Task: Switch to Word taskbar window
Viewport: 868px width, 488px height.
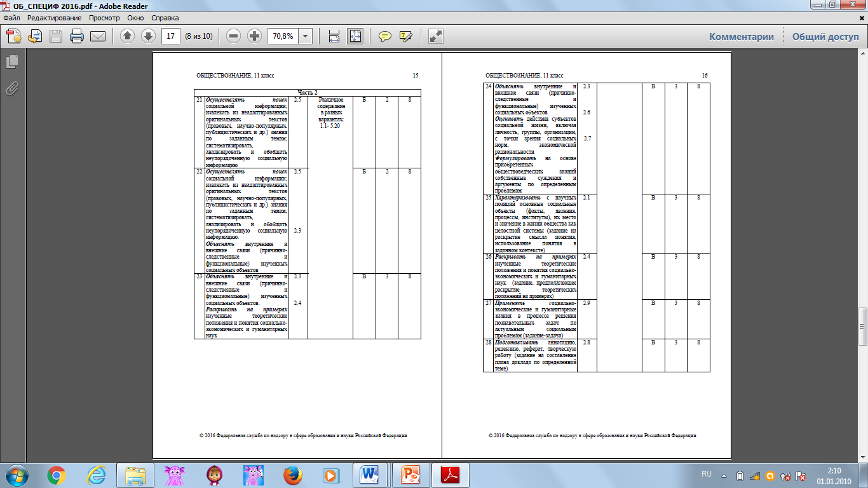Action: click(x=370, y=475)
